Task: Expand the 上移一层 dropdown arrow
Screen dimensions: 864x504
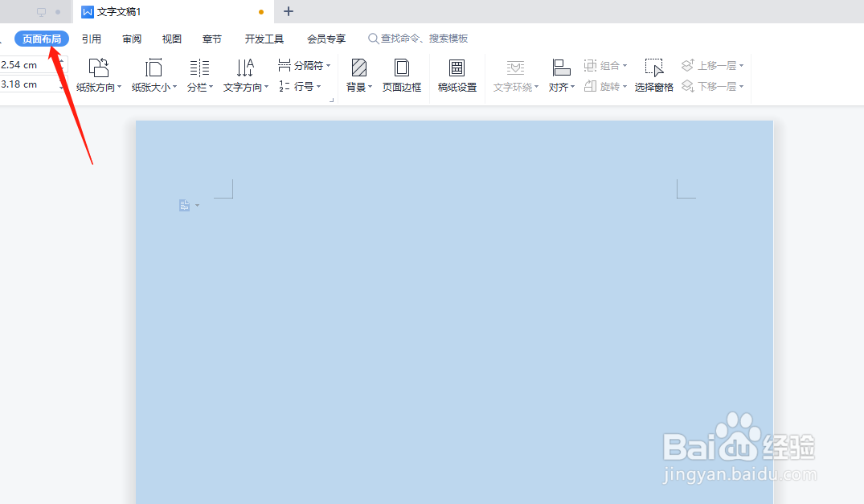Action: coord(742,66)
